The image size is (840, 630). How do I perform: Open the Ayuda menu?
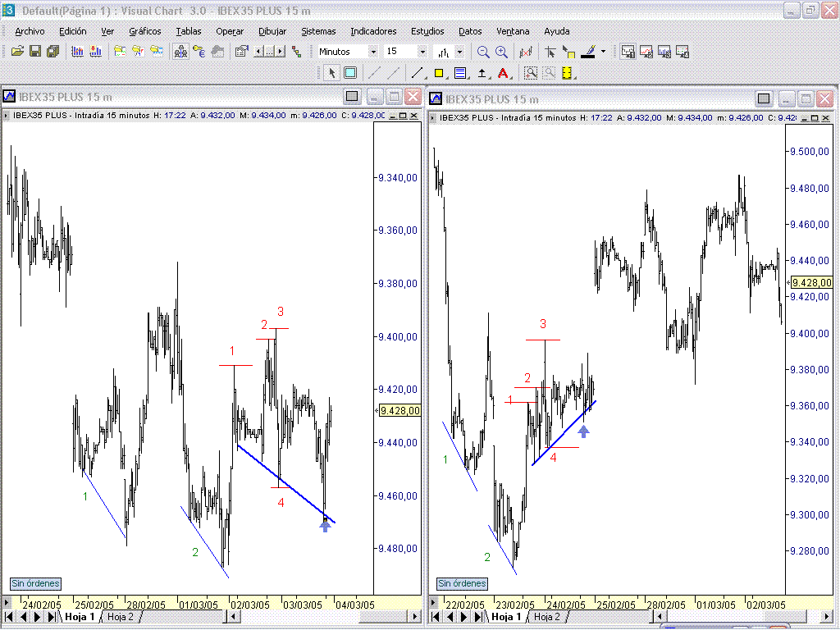click(x=557, y=31)
